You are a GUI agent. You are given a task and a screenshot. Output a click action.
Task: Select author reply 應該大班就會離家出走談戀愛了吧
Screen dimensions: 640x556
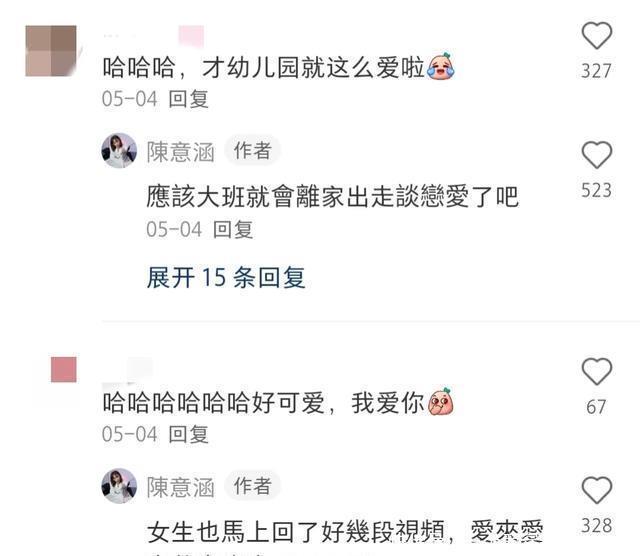(x=333, y=197)
